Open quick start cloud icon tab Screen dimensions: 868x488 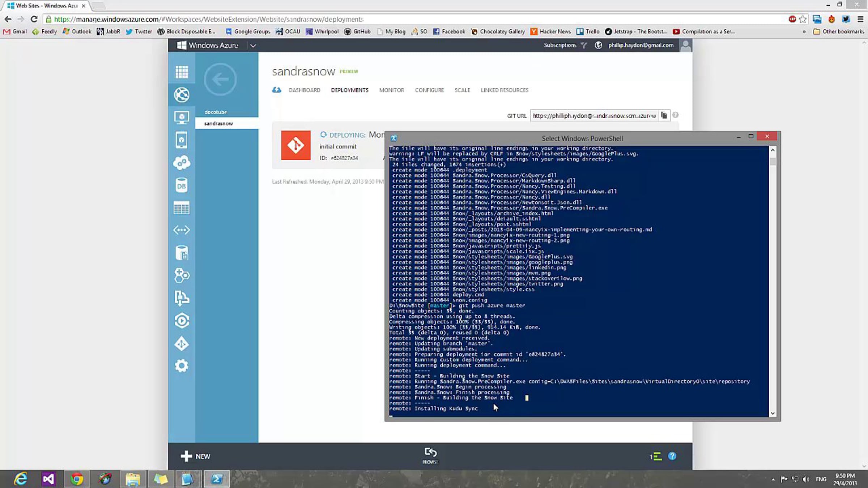tap(277, 90)
